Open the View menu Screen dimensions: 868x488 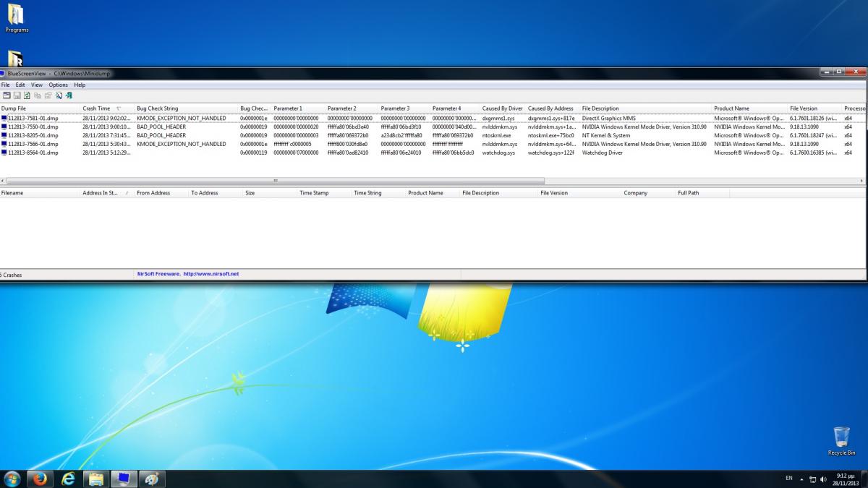36,85
